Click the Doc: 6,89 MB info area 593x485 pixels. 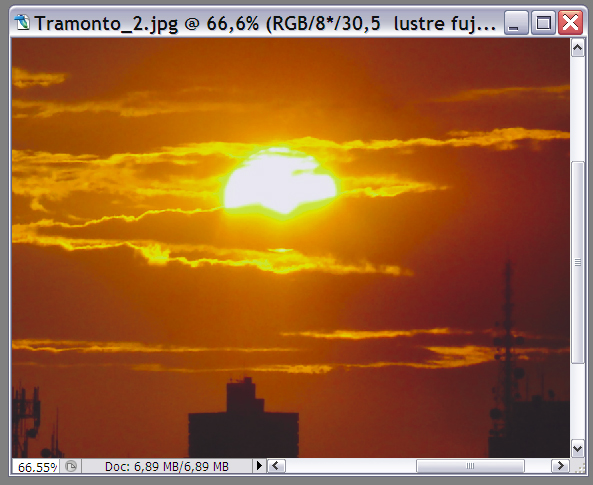point(167,466)
